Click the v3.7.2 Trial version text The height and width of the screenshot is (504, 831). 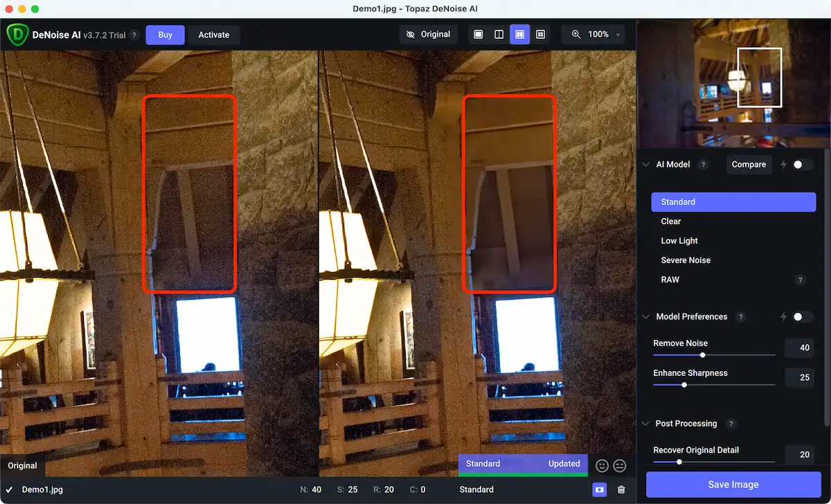[105, 35]
